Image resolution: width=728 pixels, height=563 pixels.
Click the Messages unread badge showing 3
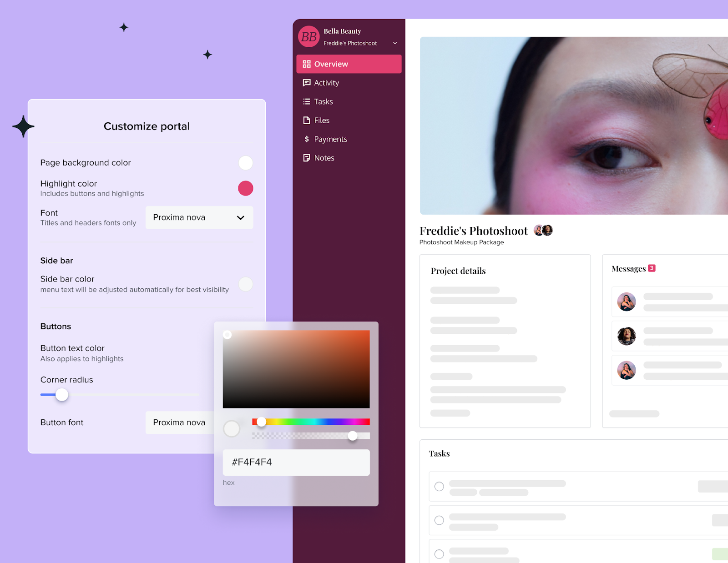[x=652, y=268]
